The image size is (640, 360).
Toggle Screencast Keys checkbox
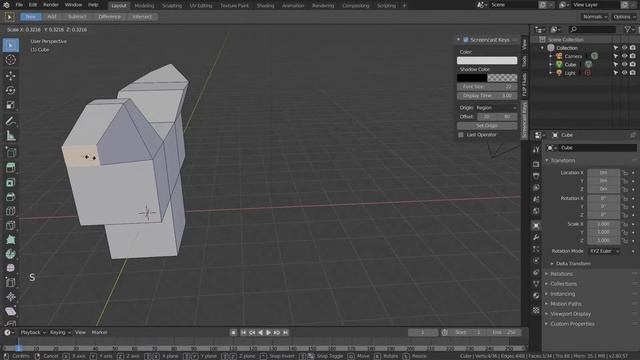pos(466,40)
